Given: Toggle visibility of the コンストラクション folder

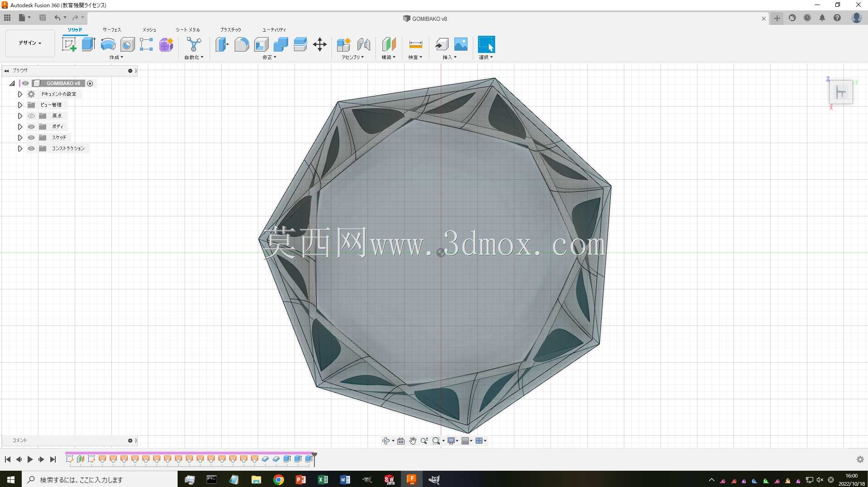Looking at the screenshot, I should point(31,148).
